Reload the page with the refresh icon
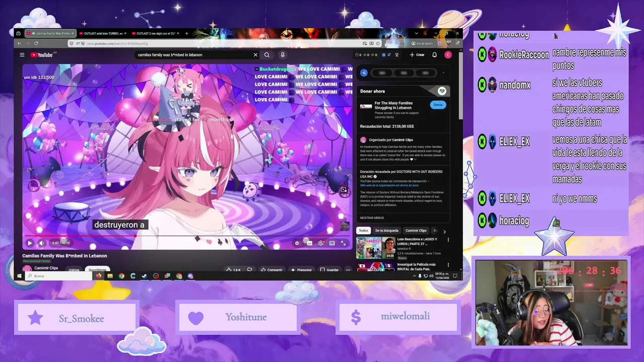Screen dimensions: 644x362 [x=37, y=43]
